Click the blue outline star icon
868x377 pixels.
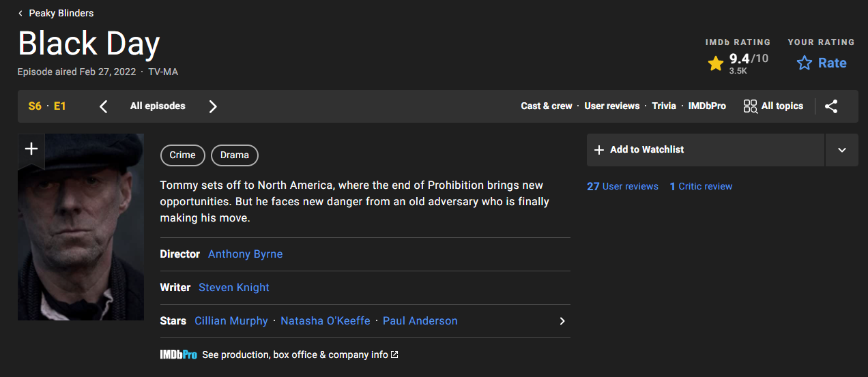[805, 63]
